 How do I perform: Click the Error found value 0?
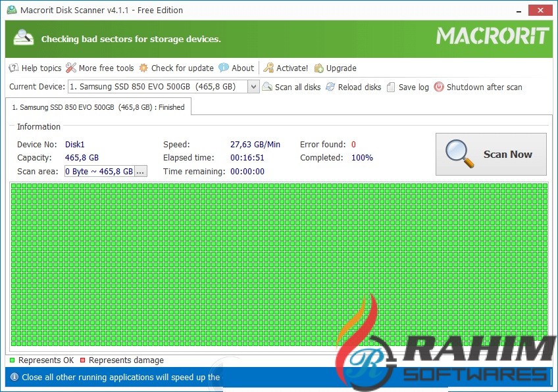click(353, 145)
